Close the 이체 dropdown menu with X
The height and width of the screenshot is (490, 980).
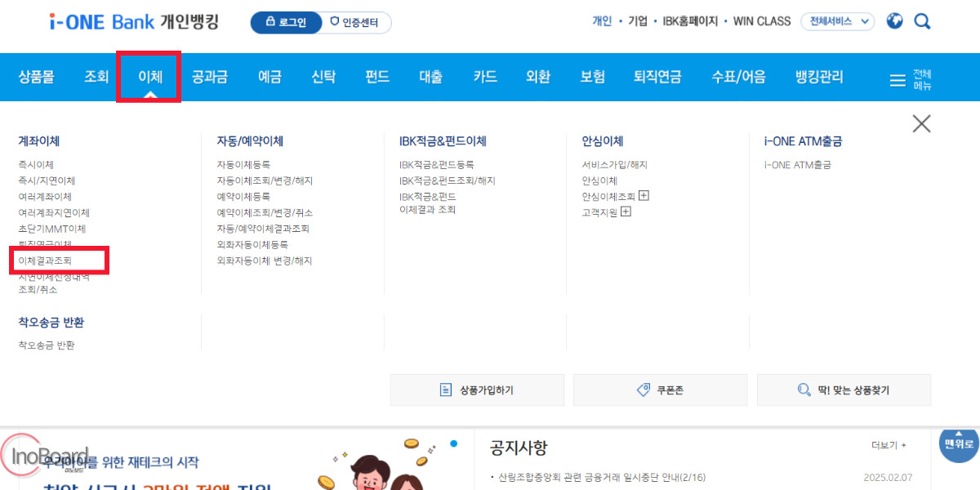click(x=921, y=123)
